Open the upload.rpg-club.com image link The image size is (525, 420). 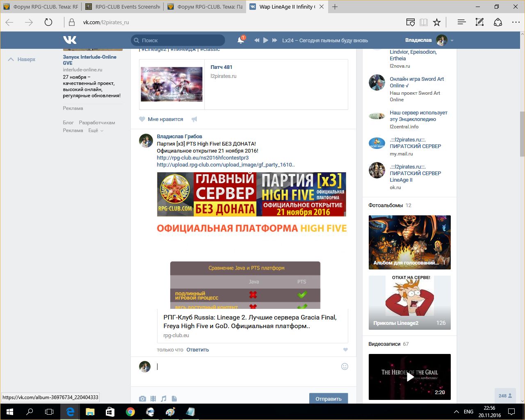click(x=226, y=164)
